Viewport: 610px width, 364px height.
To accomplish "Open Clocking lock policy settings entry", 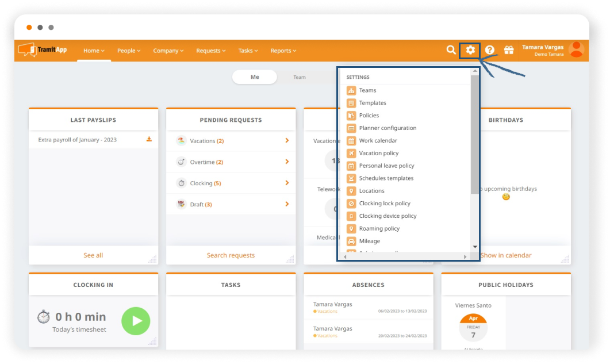I will pos(384,204).
